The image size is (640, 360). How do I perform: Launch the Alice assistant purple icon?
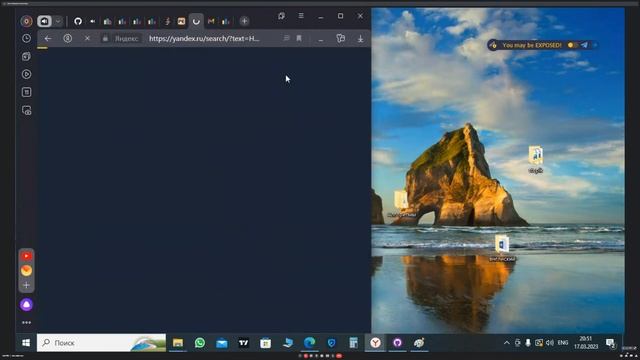click(x=27, y=304)
